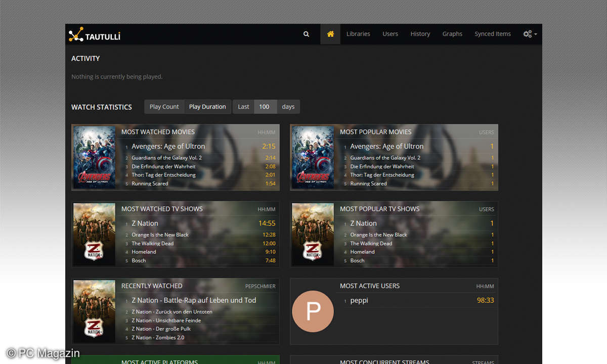Open The Walking Dead in Most Watched TV Shows
The width and height of the screenshot is (607, 364).
(152, 243)
